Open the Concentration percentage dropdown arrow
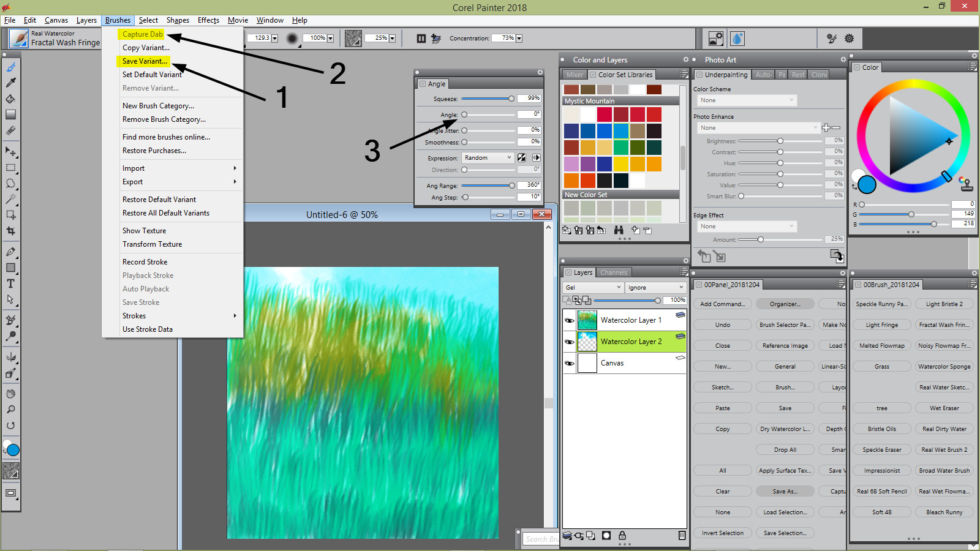The width and height of the screenshot is (980, 551). tap(519, 39)
